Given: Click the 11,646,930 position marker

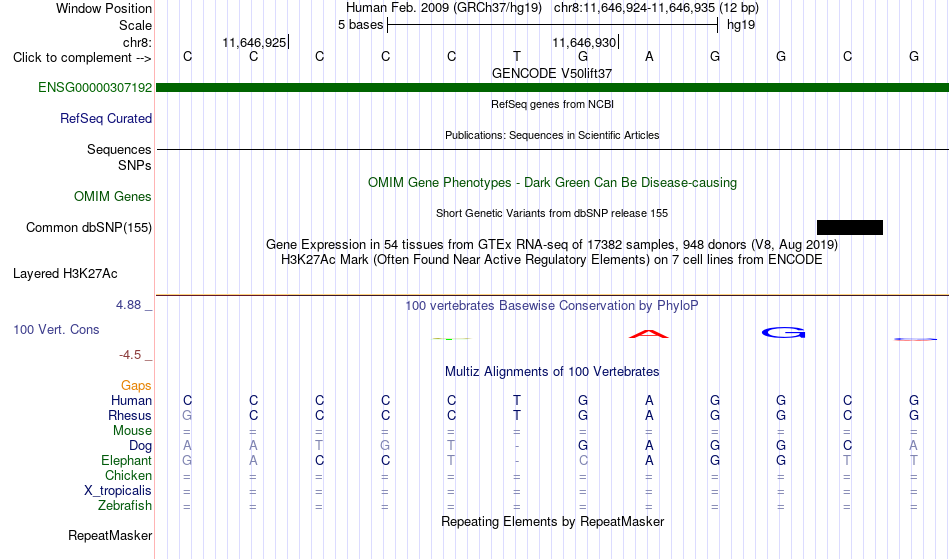Looking at the screenshot, I should tap(585, 42).
